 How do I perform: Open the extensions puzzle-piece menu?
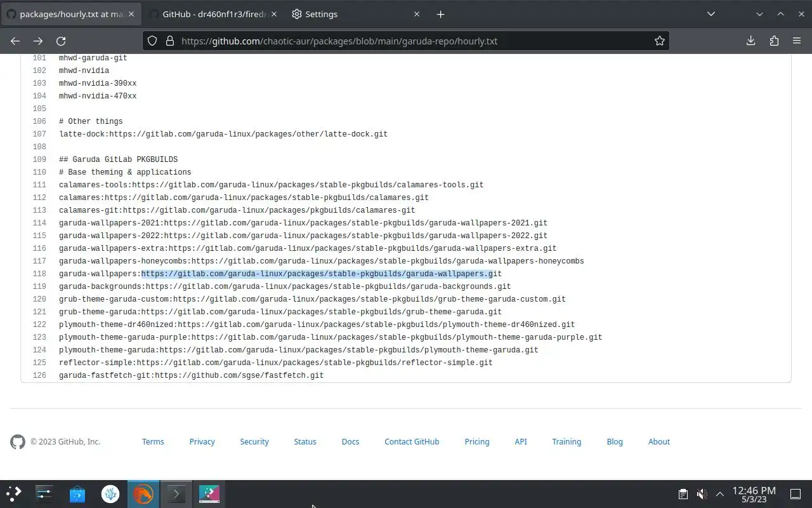click(x=774, y=41)
